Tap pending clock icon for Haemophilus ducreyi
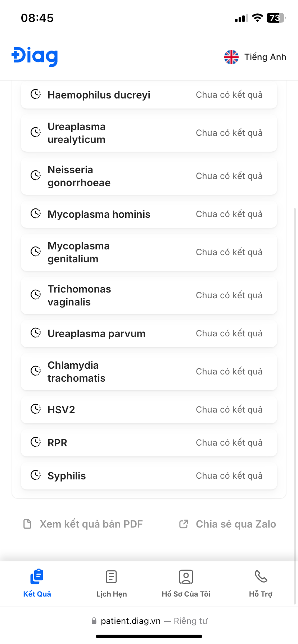 [x=36, y=95]
